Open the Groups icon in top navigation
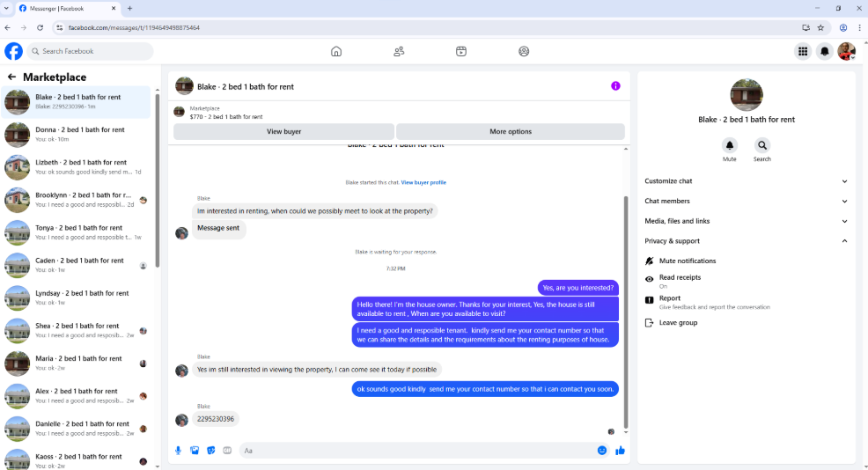This screenshot has height=470, width=868. (524, 51)
